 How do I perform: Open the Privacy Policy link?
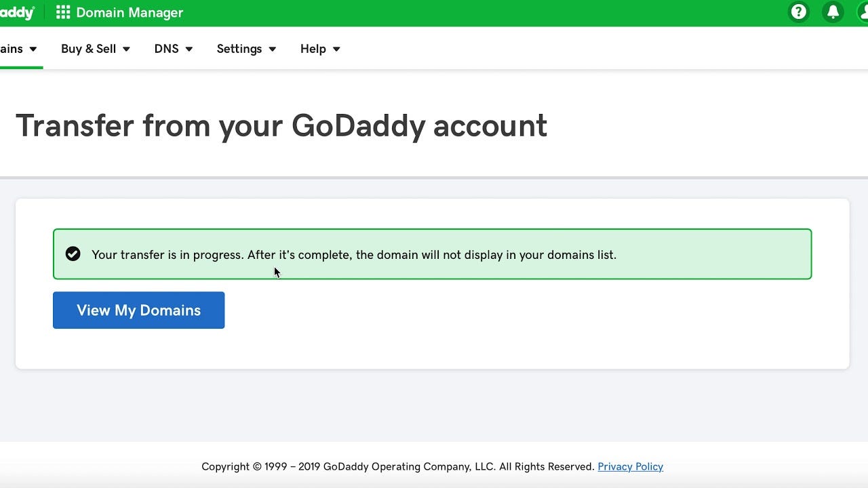pos(630,466)
